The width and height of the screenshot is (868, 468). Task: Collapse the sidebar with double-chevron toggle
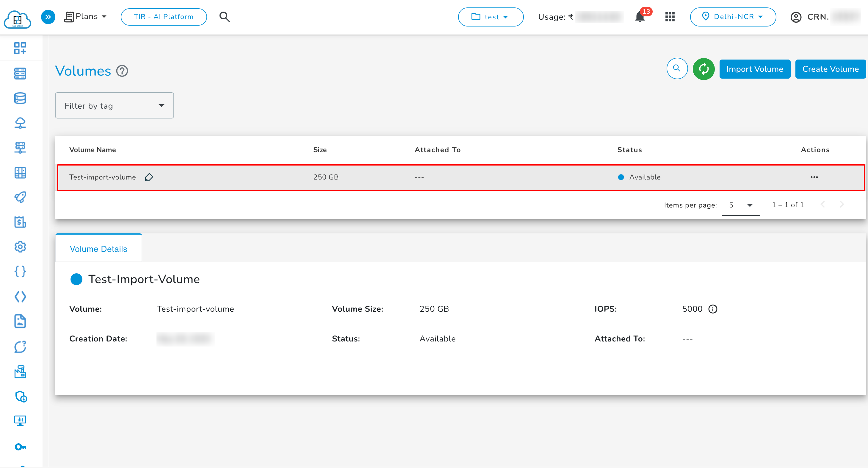[x=48, y=16]
